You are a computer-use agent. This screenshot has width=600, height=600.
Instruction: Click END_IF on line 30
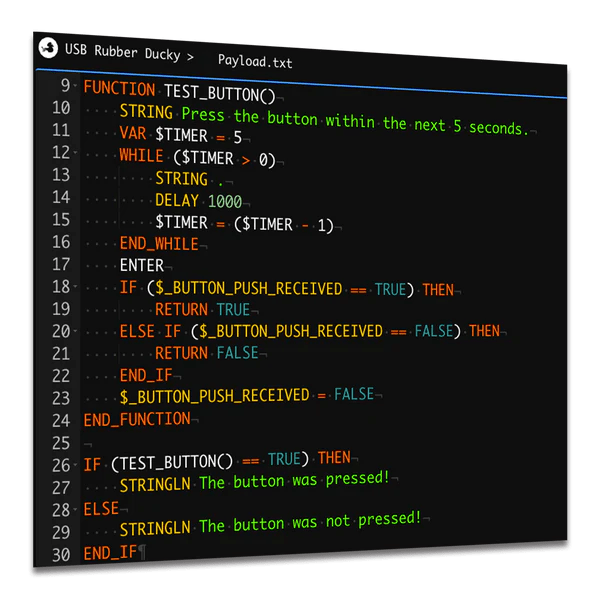coord(110,553)
